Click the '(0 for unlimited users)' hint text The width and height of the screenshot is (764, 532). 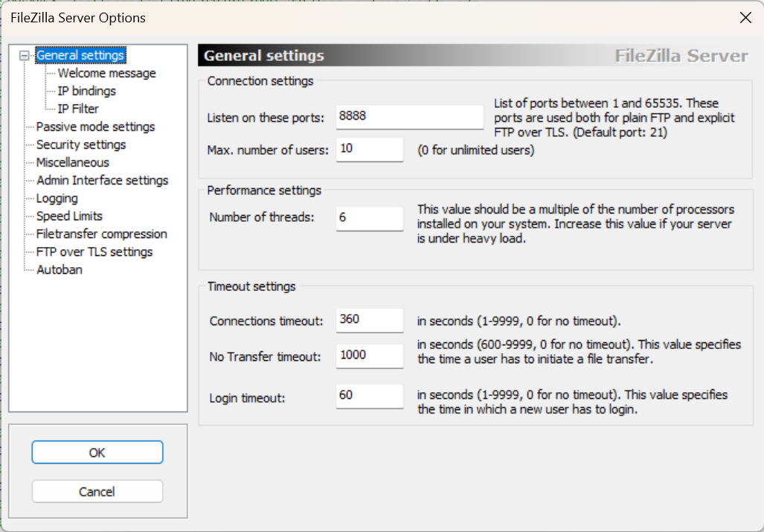pos(475,150)
